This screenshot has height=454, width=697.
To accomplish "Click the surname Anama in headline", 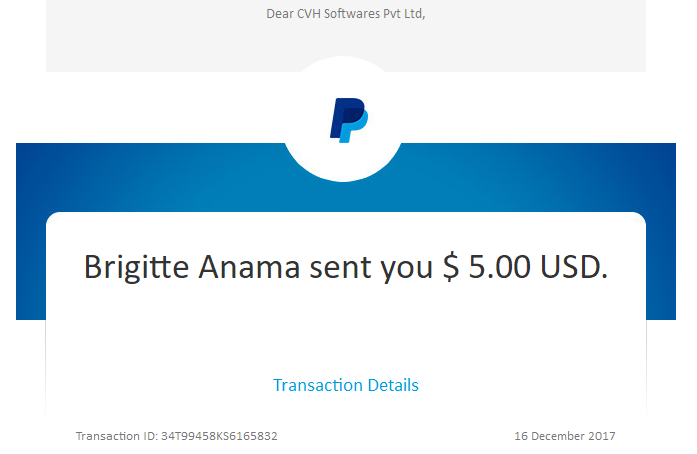I will 249,267.
